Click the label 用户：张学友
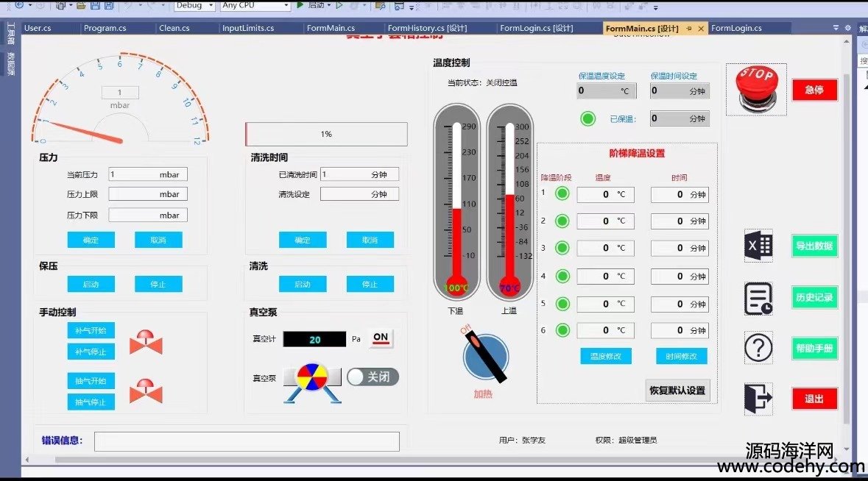The image size is (868, 481). tap(522, 440)
